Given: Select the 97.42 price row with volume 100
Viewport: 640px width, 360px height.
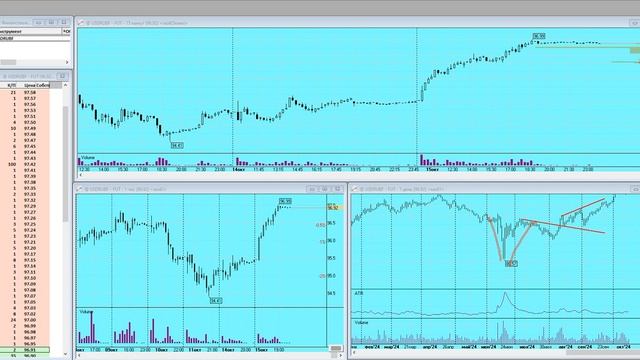Looking at the screenshot, I should (x=25, y=164).
